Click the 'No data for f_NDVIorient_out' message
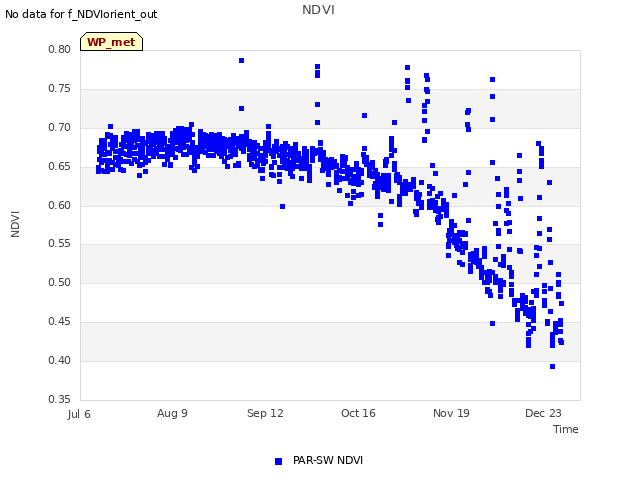The height and width of the screenshot is (480, 640). coord(81,14)
